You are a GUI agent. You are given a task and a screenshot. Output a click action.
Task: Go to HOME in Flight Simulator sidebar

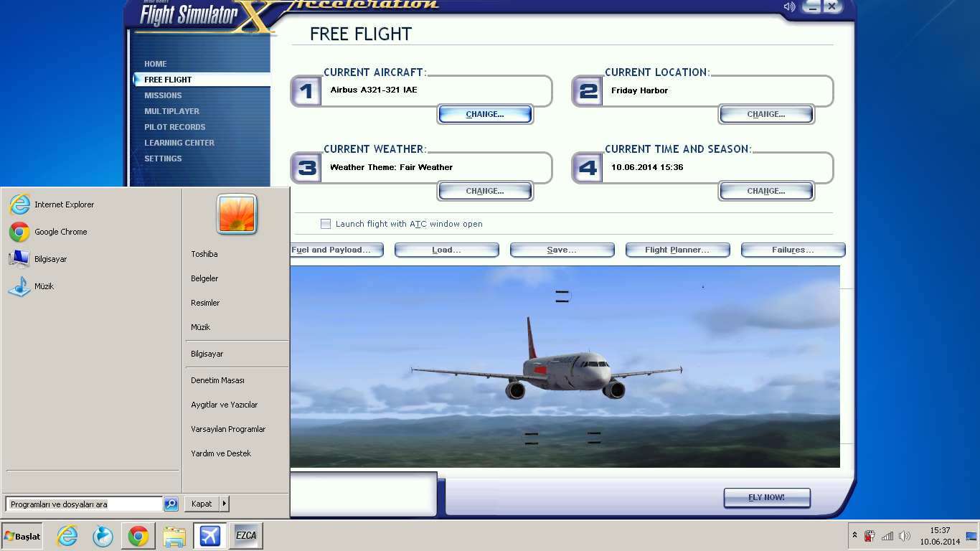point(155,64)
